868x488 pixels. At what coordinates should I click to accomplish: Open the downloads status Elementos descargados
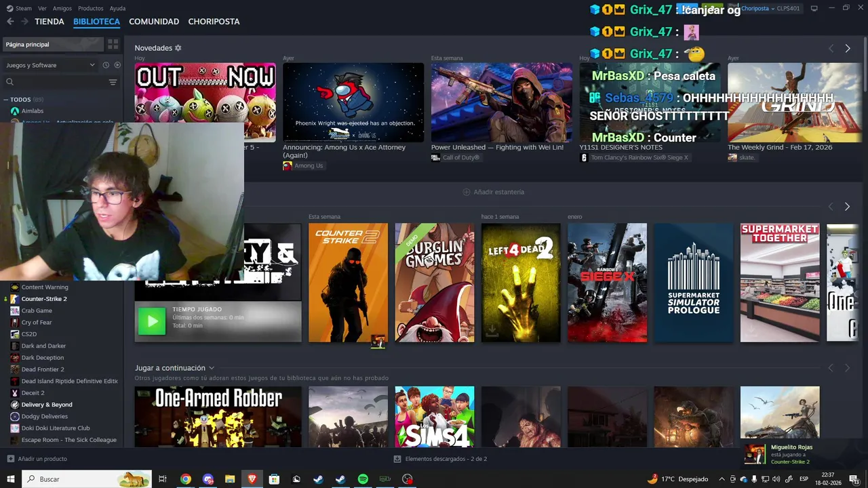pos(440,459)
